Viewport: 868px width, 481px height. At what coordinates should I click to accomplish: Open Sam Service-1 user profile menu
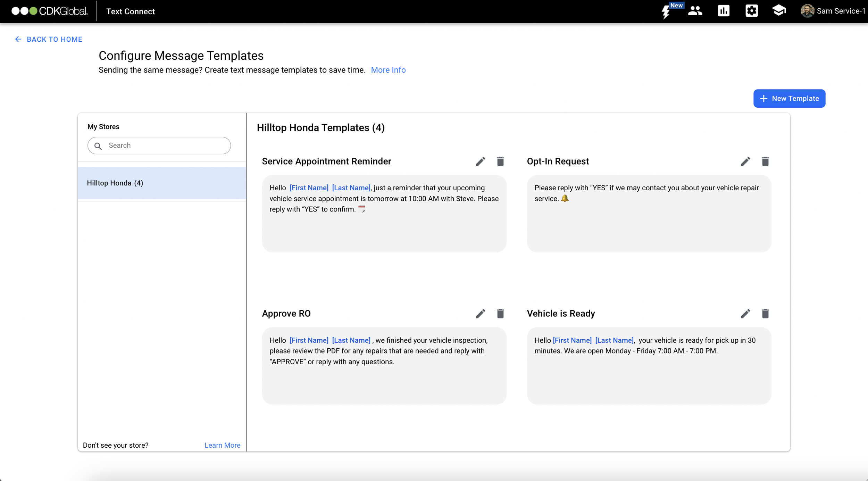(x=833, y=11)
